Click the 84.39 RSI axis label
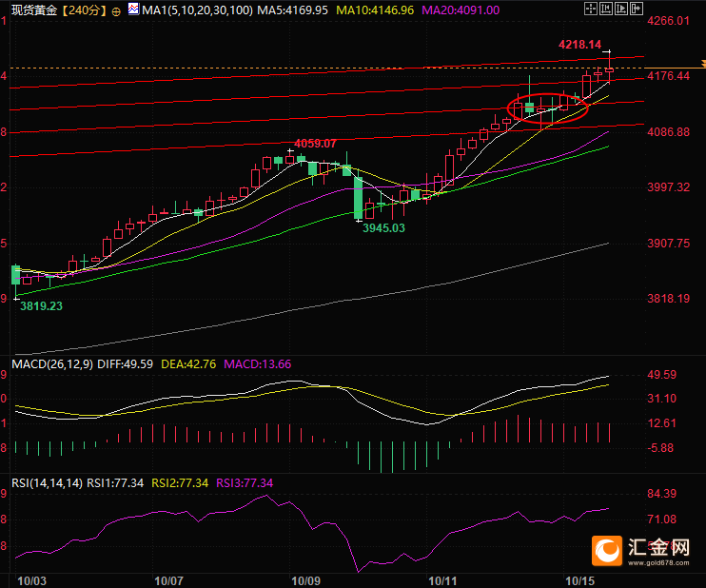Screen dimensions: 706x588 tap(661, 494)
